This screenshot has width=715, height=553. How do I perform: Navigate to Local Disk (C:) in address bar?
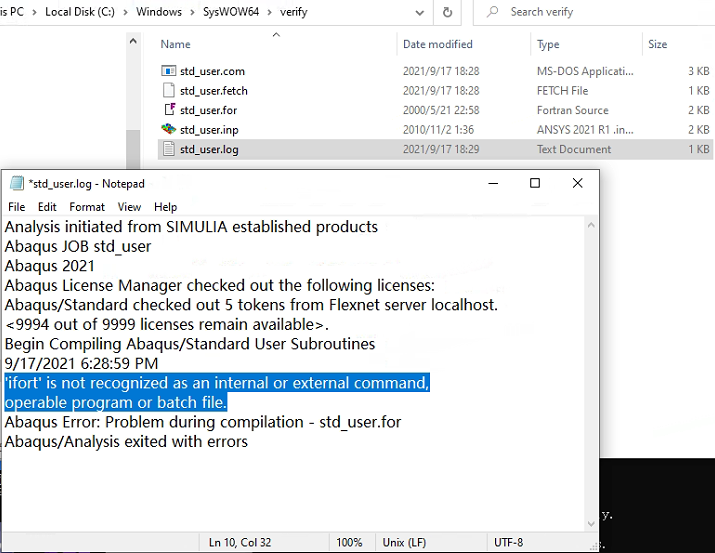pyautogui.click(x=80, y=12)
